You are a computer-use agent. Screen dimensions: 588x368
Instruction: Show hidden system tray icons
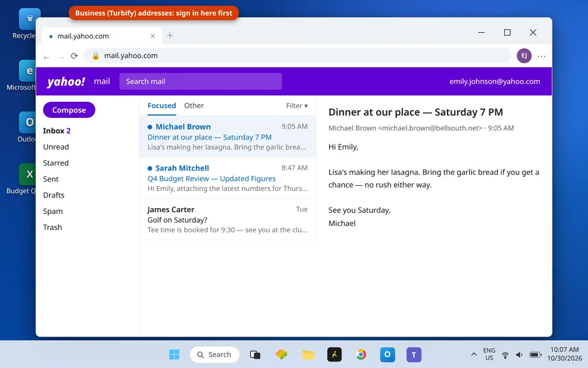[x=474, y=354]
